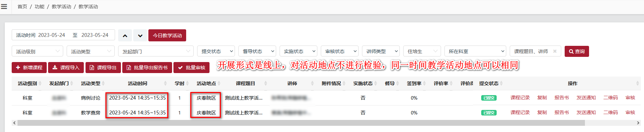Open 报告书 for 教学查房 row
Image resolution: width=644 pixels, height=132 pixels.
[562, 113]
